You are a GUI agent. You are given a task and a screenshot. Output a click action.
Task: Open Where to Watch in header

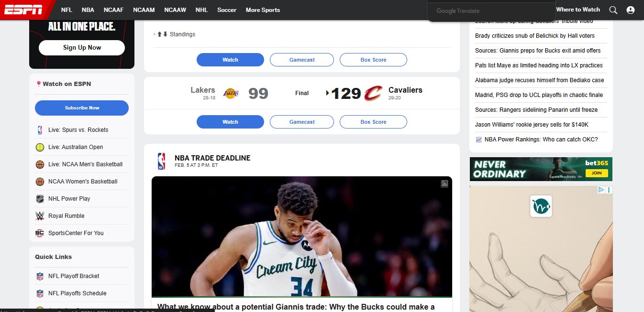coord(577,10)
